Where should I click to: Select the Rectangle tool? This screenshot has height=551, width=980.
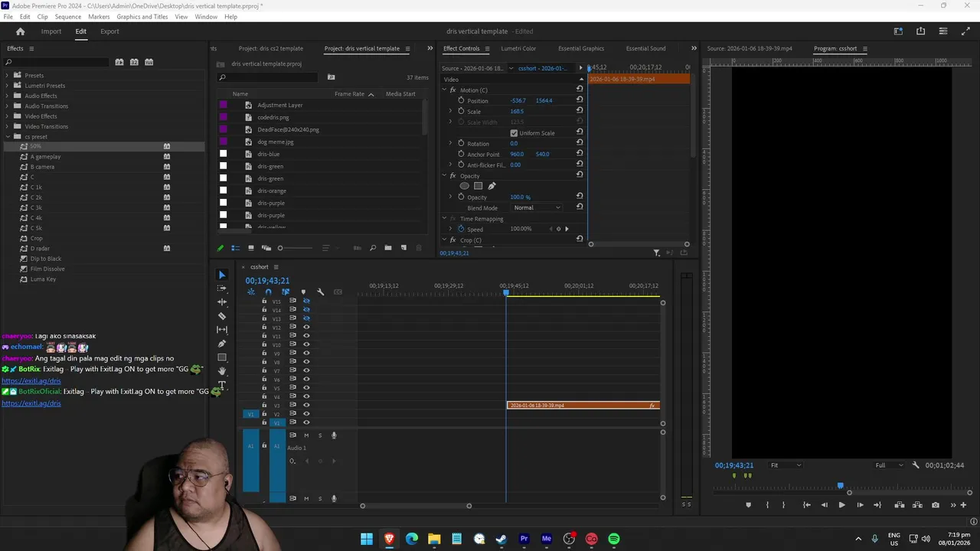[222, 357]
